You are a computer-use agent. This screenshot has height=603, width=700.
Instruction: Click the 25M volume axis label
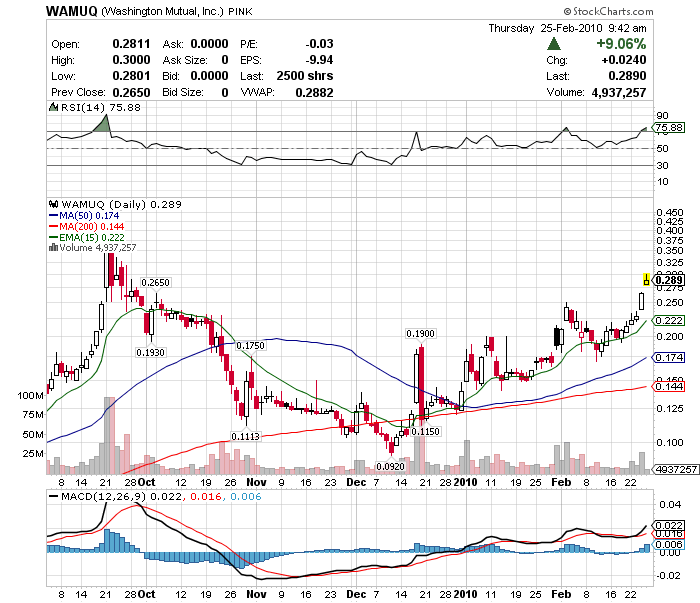(x=33, y=453)
